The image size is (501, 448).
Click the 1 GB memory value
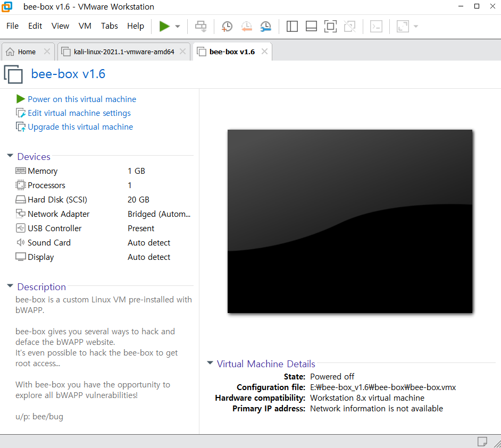[x=136, y=171]
